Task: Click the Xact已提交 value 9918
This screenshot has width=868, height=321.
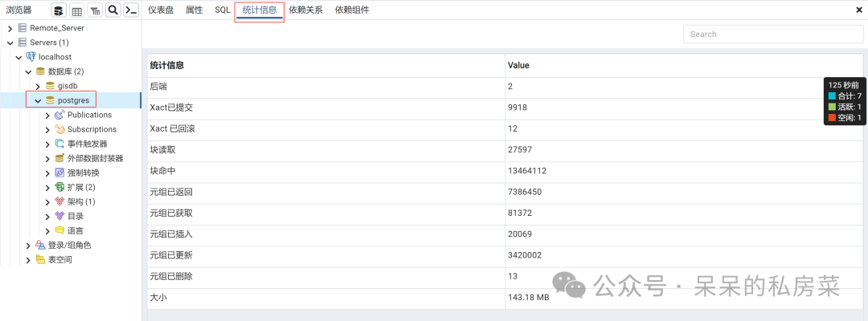Action: 517,108
